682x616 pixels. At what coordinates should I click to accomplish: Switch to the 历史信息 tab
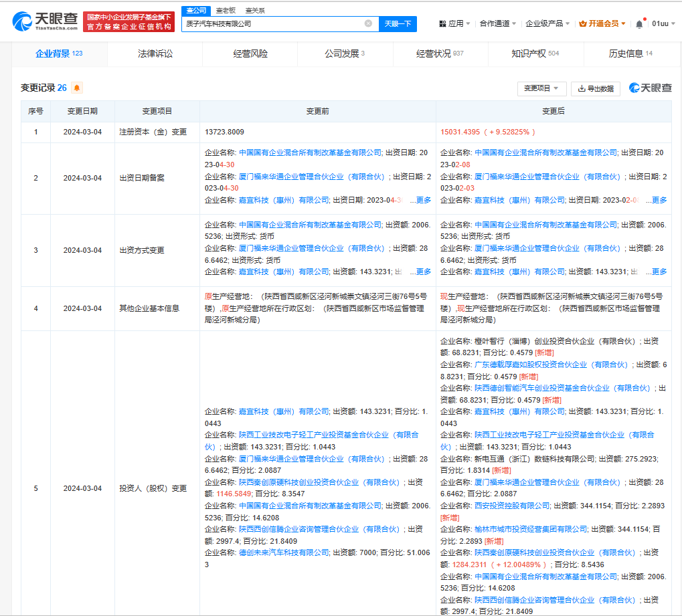[628, 54]
